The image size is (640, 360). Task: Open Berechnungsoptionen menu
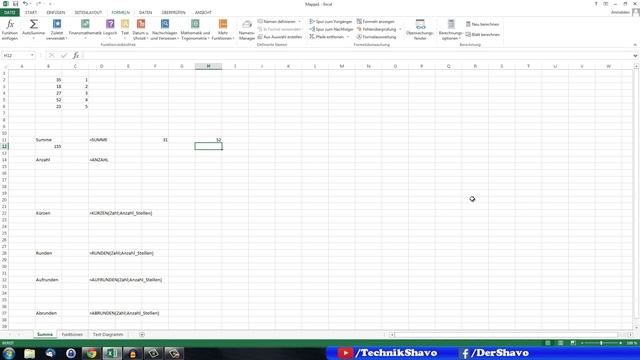(x=451, y=30)
